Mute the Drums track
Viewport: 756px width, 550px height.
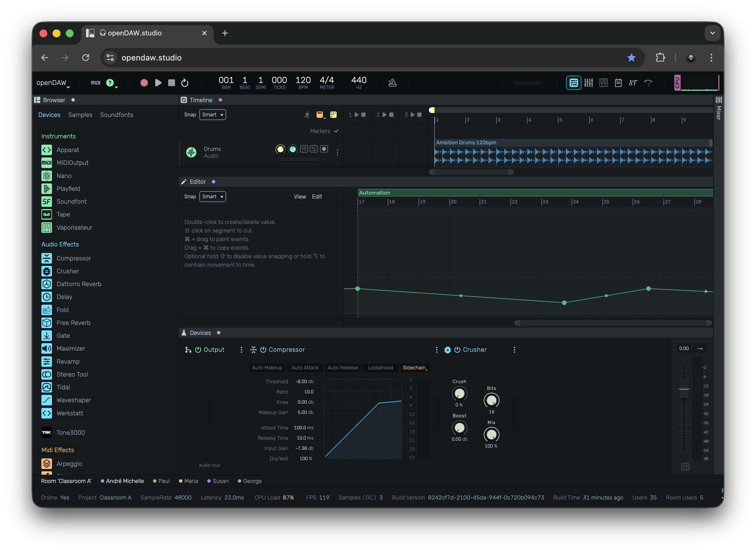point(304,149)
